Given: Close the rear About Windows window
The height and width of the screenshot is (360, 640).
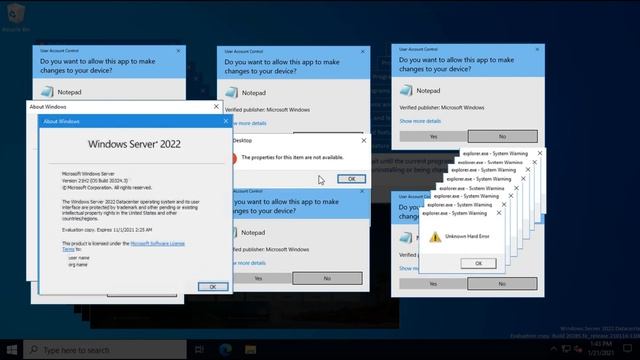Looking at the screenshot, I should [x=216, y=107].
